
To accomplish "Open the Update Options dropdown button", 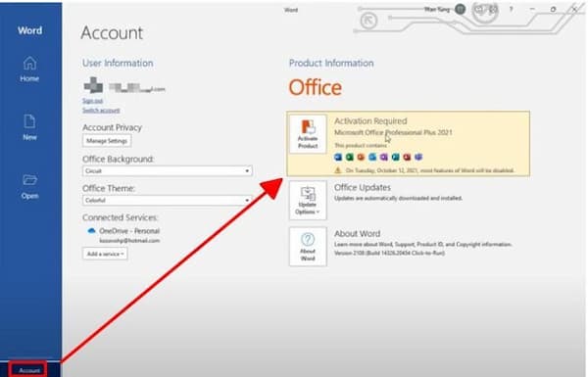I will pos(308,201).
